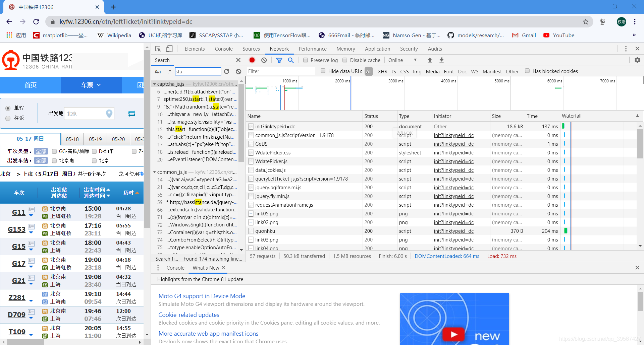Toggle regular expression search button
644x345 pixels.
point(169,71)
